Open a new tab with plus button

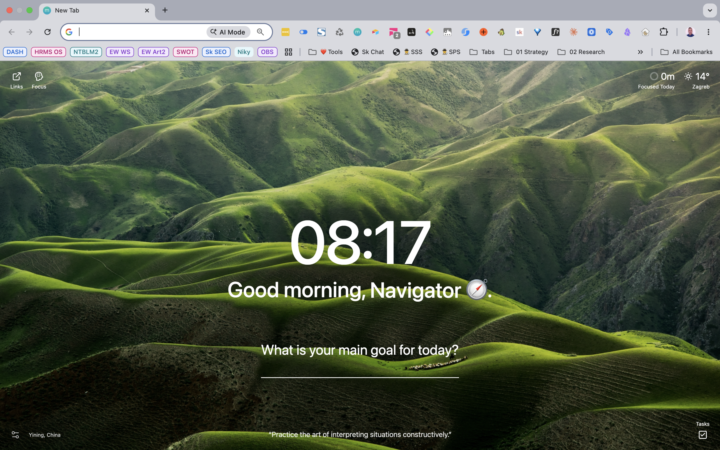165,10
